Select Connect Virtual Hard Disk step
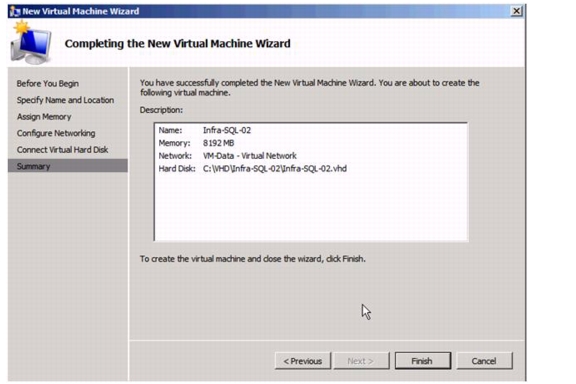 pyautogui.click(x=62, y=150)
